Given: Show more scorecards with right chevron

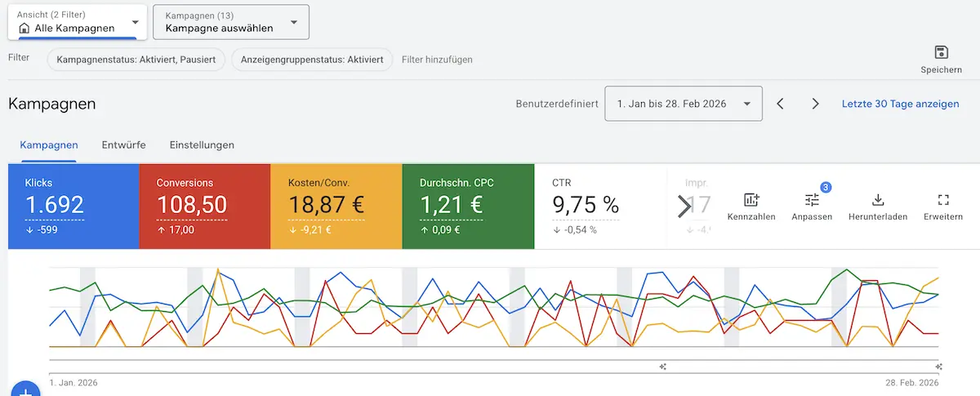Looking at the screenshot, I should 684,207.
